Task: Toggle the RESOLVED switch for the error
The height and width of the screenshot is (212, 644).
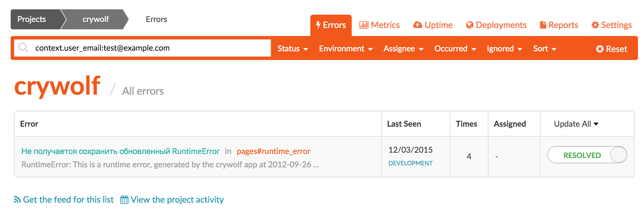Action: click(x=587, y=155)
